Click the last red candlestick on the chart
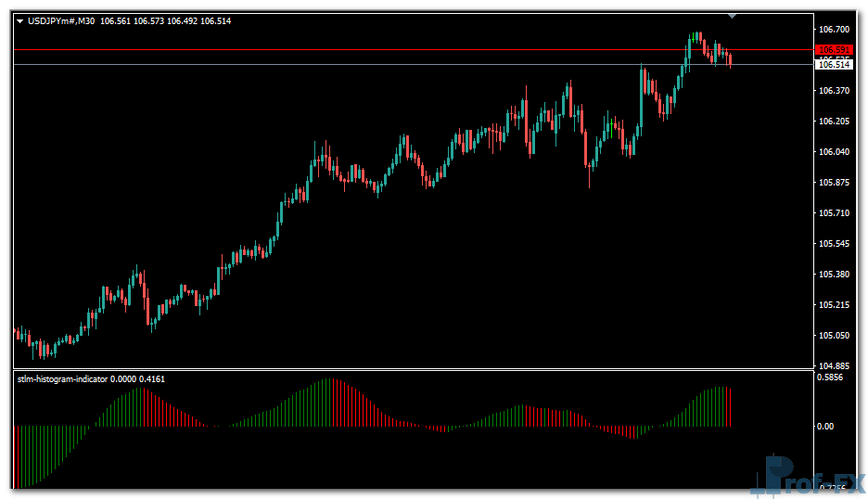Image resolution: width=868 pixels, height=499 pixels. tap(730, 59)
